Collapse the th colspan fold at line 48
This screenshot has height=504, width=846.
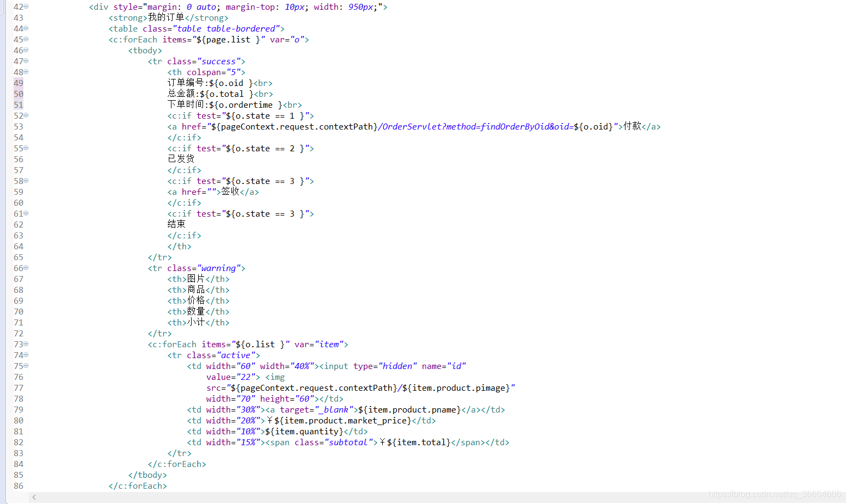[26, 72]
